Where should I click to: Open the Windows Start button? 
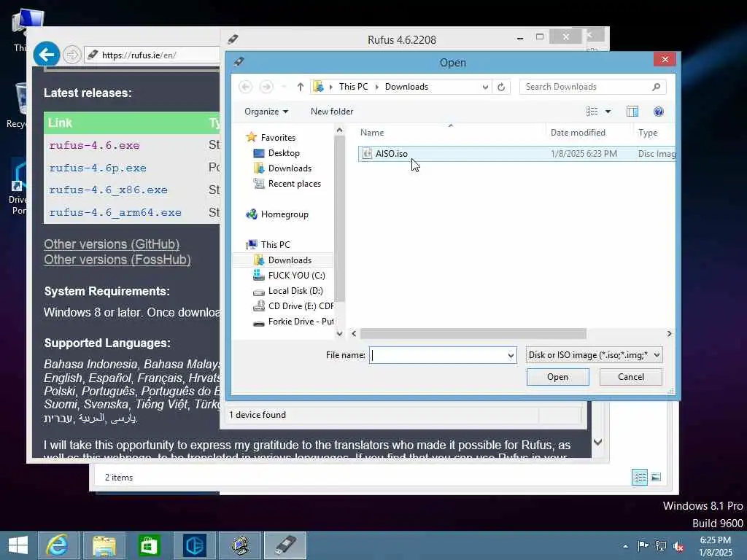(x=18, y=545)
